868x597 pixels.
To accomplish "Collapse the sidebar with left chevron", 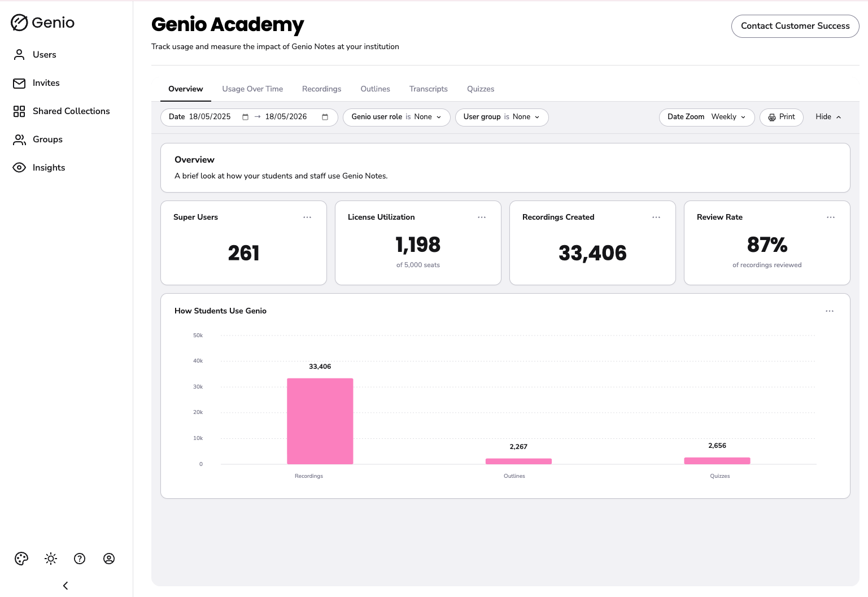I will click(x=66, y=586).
